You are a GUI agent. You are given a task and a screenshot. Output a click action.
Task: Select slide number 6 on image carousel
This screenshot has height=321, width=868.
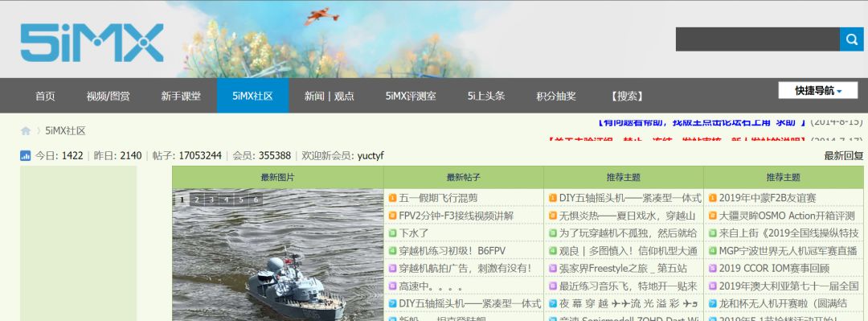click(x=256, y=200)
